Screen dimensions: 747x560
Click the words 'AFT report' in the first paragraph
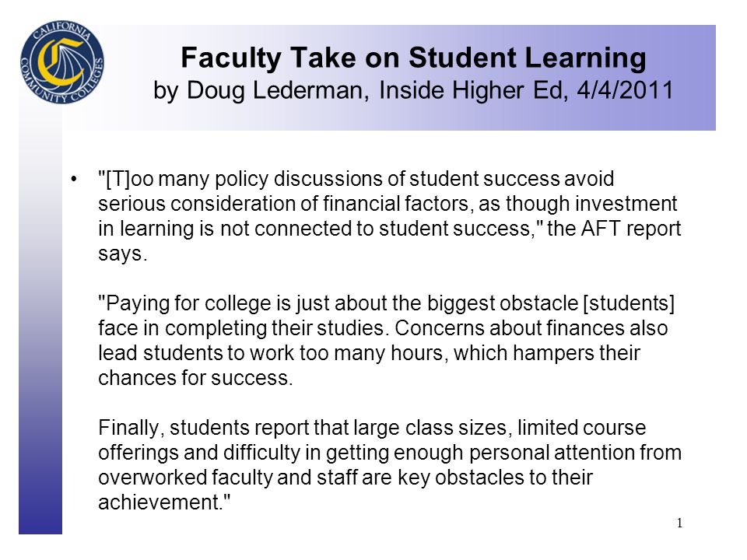[631, 229]
